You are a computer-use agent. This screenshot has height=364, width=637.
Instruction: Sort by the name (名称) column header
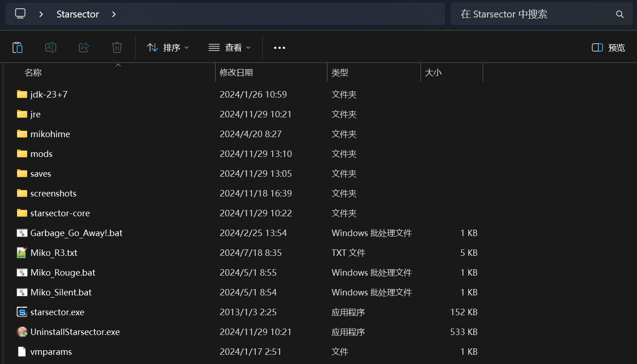pyautogui.click(x=33, y=73)
